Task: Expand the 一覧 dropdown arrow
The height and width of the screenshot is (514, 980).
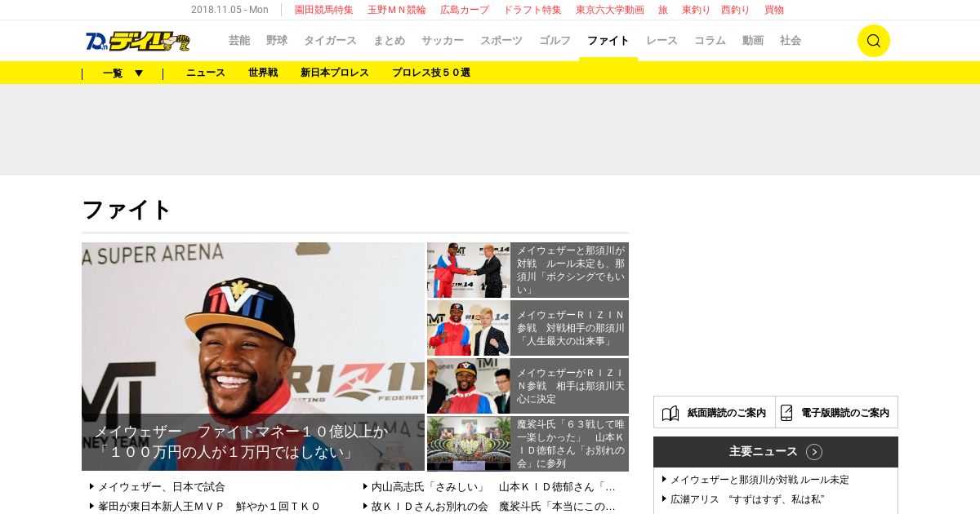Action: (139, 73)
